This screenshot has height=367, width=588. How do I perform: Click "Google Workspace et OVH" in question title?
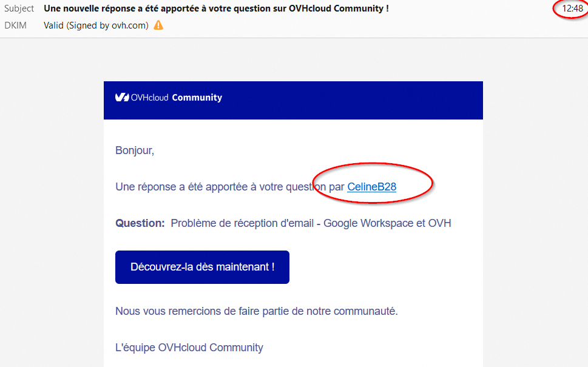(387, 223)
